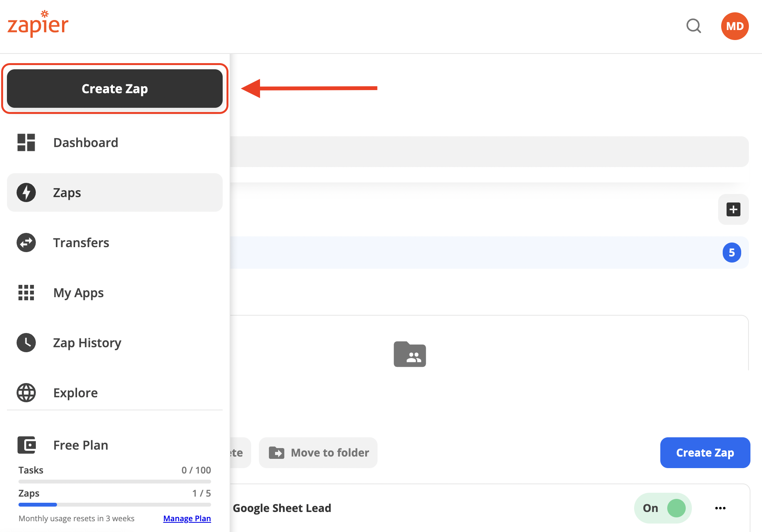Click the Tasks 0 / 100 value
Viewport: 762px width, 532px height.
tap(196, 470)
